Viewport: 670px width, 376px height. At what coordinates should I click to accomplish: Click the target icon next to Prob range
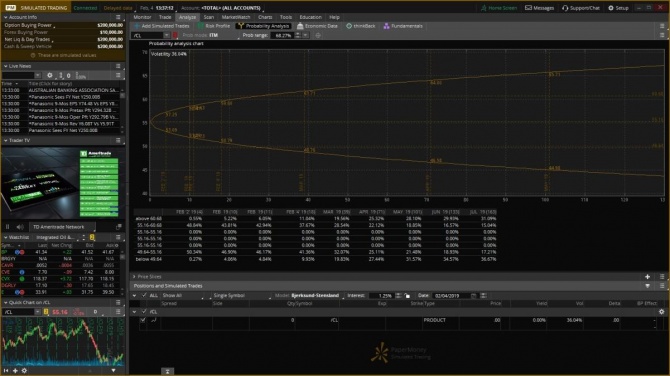tap(317, 35)
